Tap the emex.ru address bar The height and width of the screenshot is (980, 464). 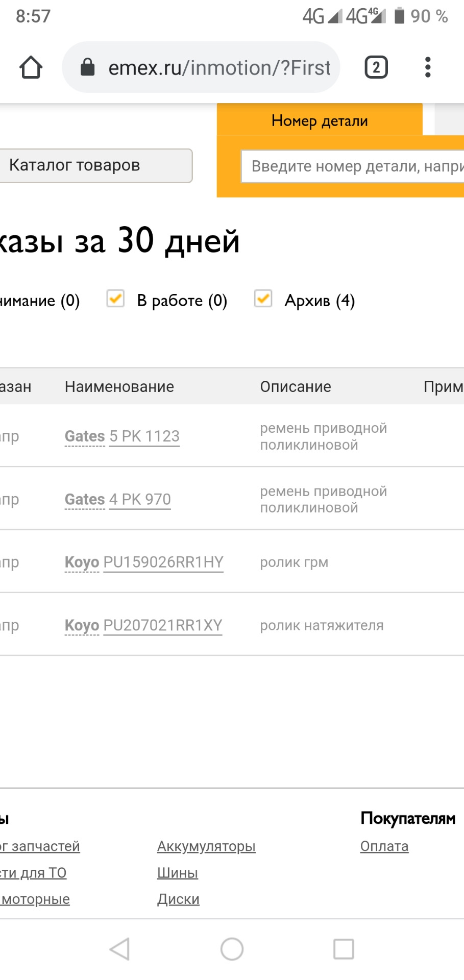(219, 67)
